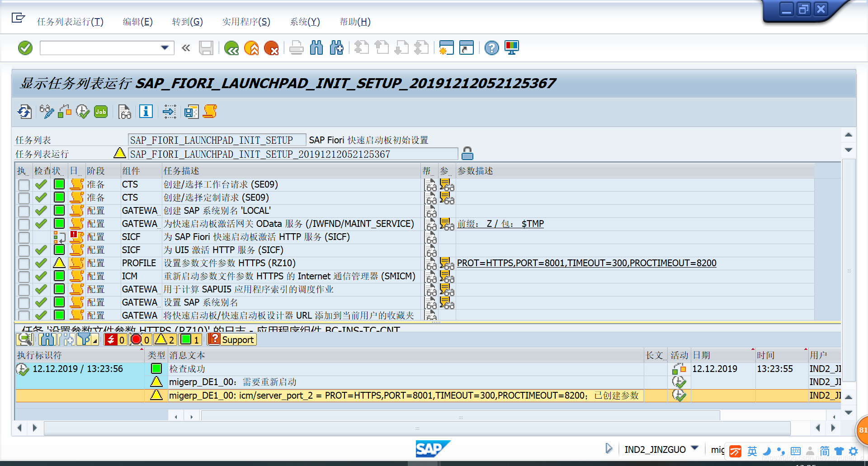The image size is (868, 466).
Task: Click the lock icon next to the task list run name
Action: click(467, 154)
